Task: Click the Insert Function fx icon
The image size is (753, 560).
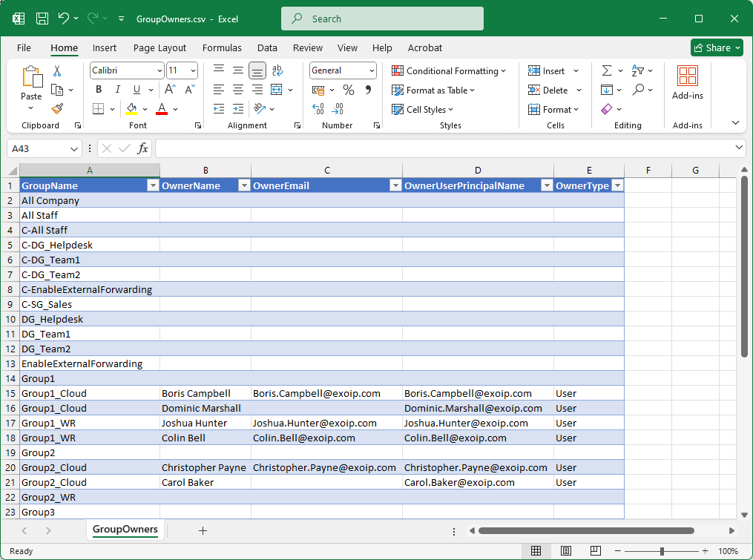Action: [x=143, y=148]
